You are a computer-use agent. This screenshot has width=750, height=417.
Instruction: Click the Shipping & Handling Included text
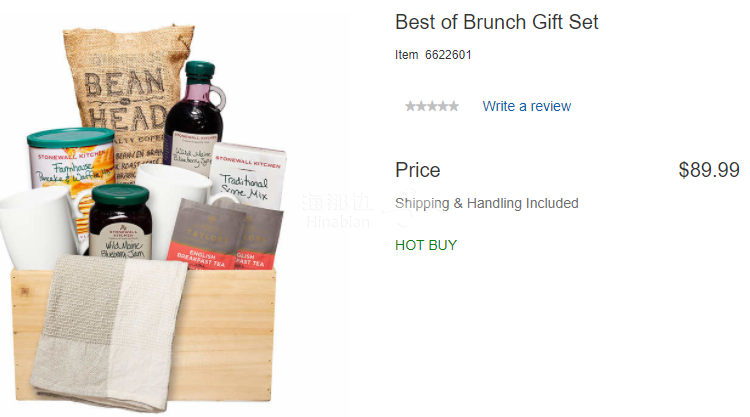coord(486,203)
